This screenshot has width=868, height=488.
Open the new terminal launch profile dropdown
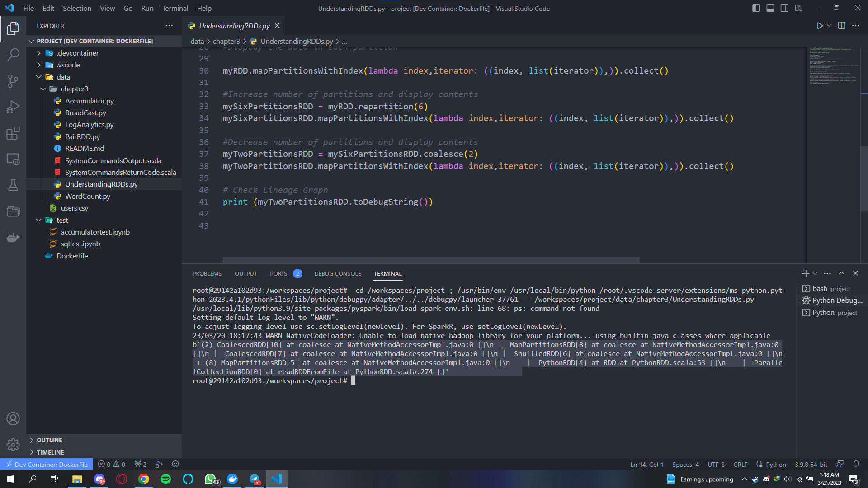(815, 273)
